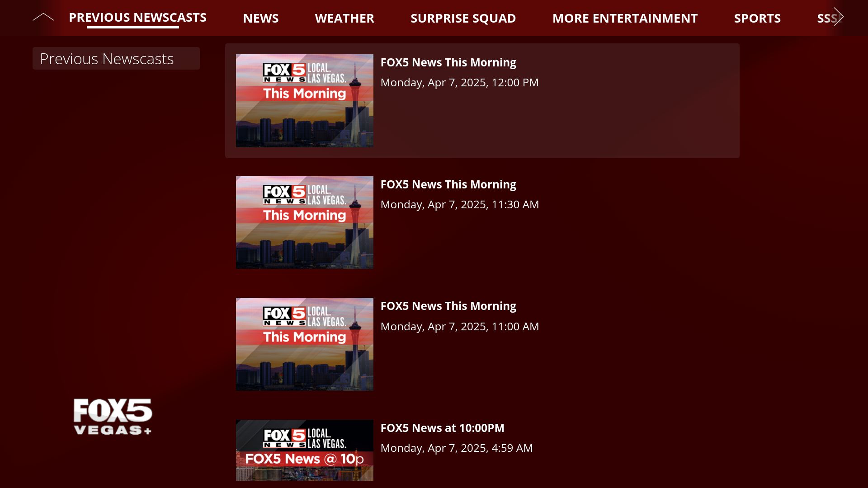Viewport: 868px width, 488px height.
Task: Select the Monday, Apr 7, 2025, 12:00 PM date
Action: pyautogui.click(x=459, y=83)
